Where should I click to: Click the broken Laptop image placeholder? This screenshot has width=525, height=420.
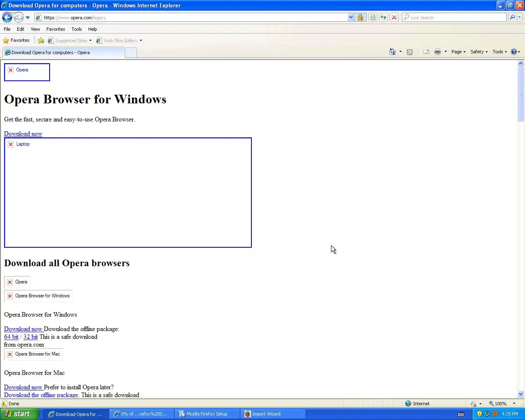point(128,193)
